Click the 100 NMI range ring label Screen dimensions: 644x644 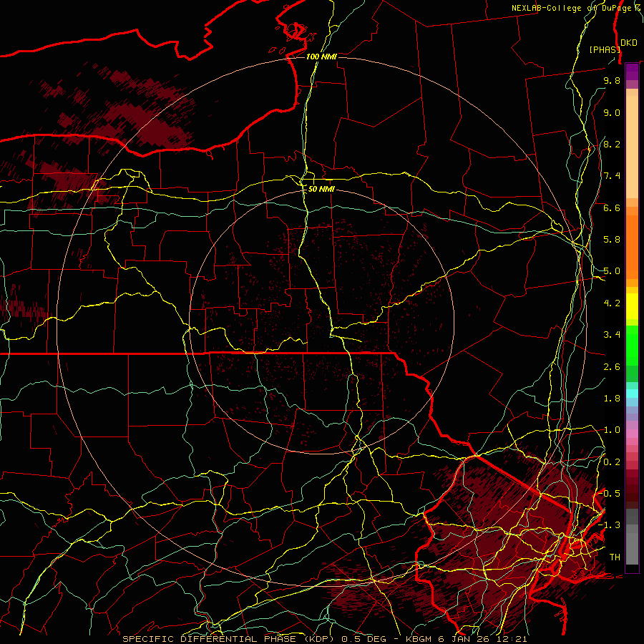(321, 57)
